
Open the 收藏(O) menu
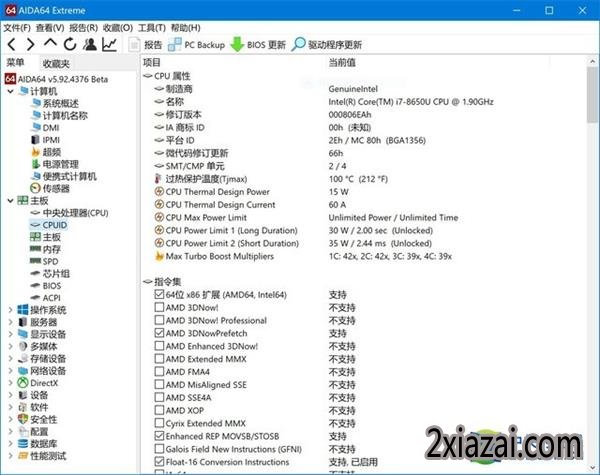(x=118, y=28)
